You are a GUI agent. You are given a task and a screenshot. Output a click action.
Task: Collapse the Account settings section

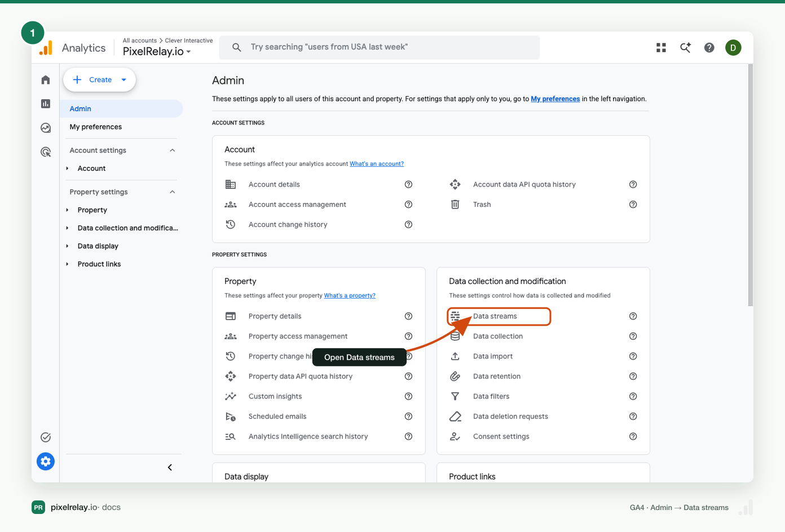(x=173, y=150)
